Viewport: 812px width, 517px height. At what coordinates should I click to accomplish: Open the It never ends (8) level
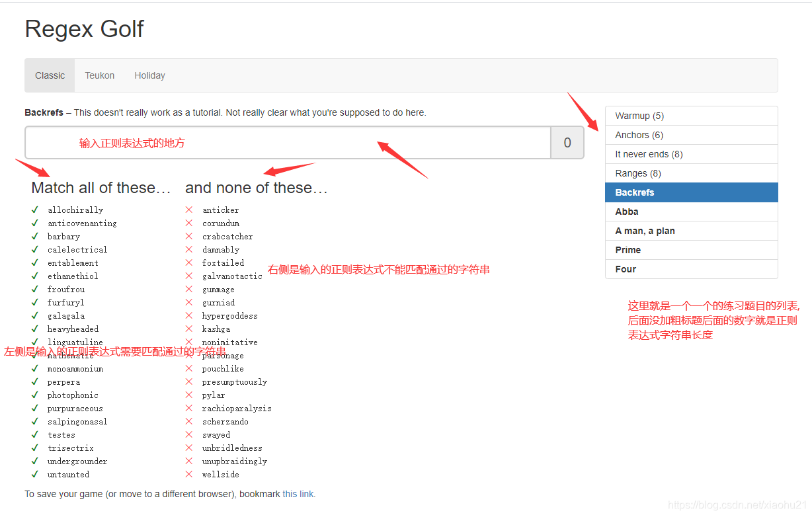click(691, 154)
